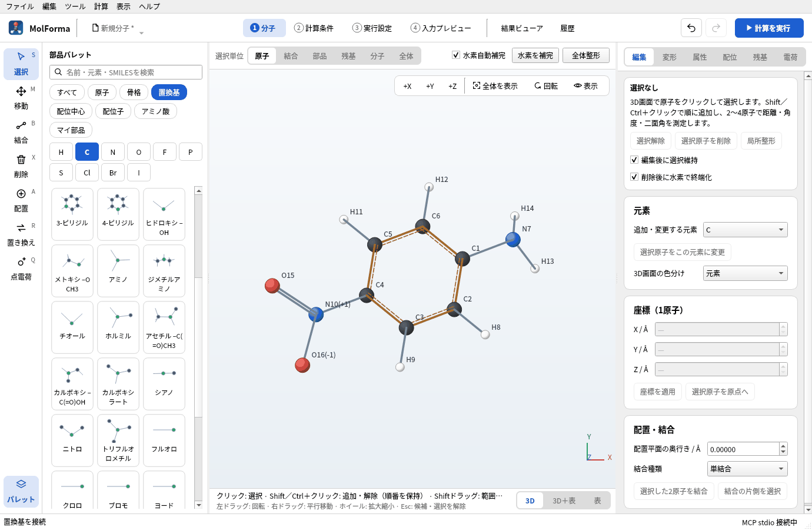Screen dimensions: 812x530
Task: Click the parts palette search field
Action: (126, 72)
